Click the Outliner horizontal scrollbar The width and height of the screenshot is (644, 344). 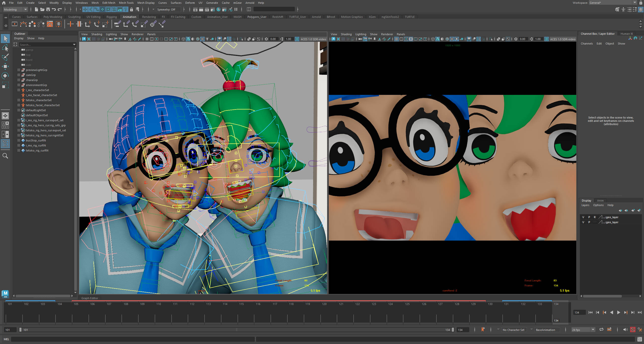43,296
